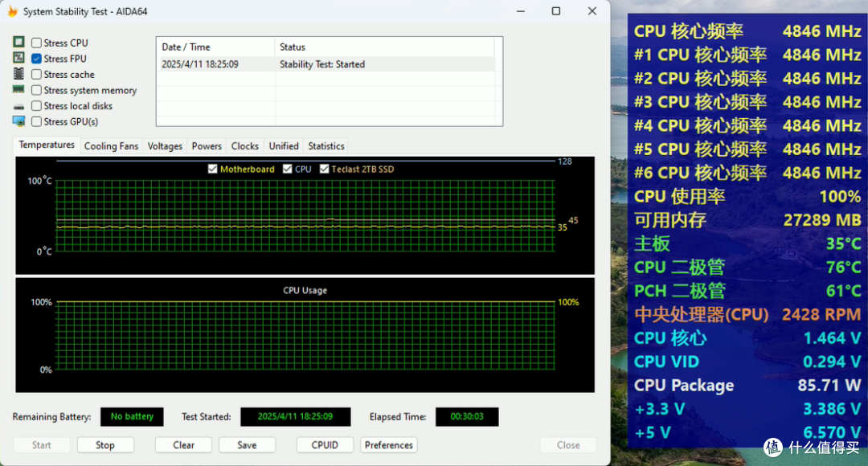Image resolution: width=868 pixels, height=466 pixels.
Task: Switch to the Statistics tab
Action: [x=326, y=146]
